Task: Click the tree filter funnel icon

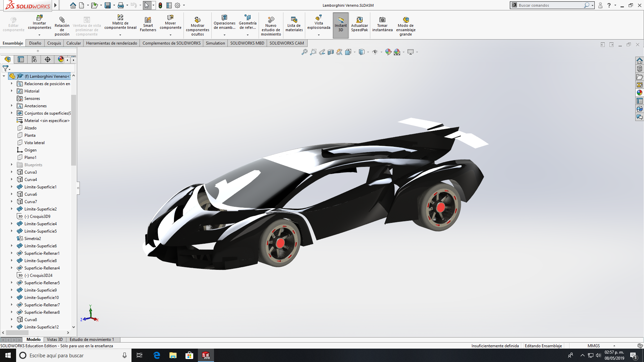Action: tap(5, 68)
